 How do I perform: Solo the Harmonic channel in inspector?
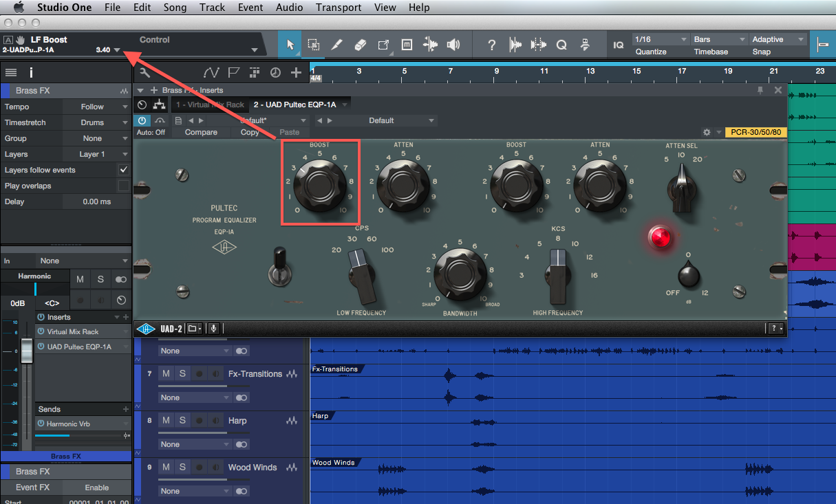(x=100, y=279)
